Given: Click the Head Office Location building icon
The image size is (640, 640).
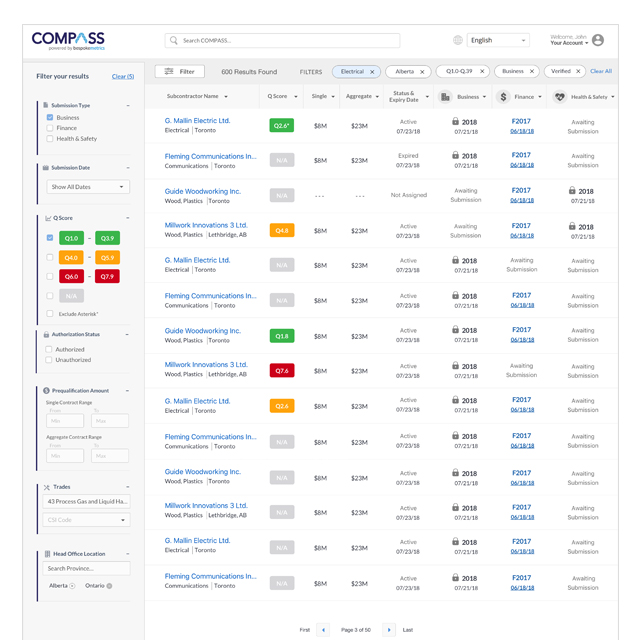Looking at the screenshot, I should click(x=48, y=554).
